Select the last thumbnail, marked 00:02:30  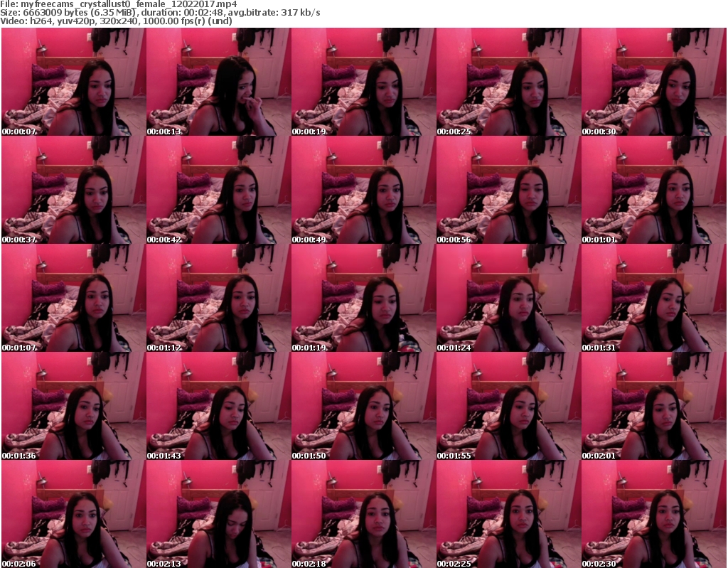pos(653,514)
